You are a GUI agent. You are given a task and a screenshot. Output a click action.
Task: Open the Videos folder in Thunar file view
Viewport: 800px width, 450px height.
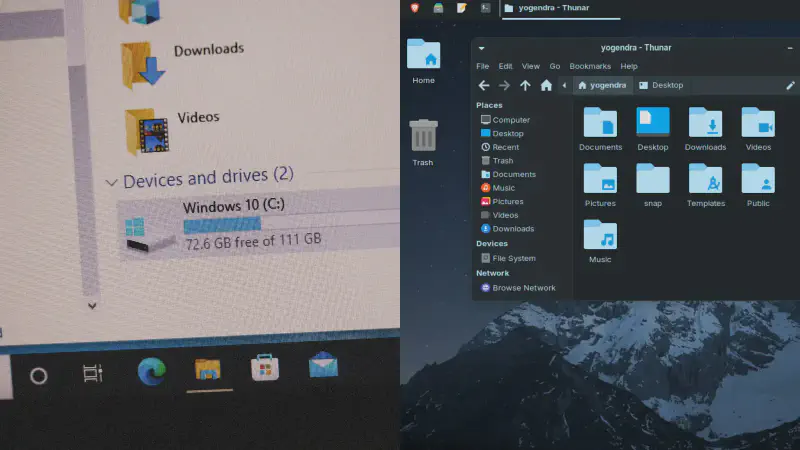(758, 129)
